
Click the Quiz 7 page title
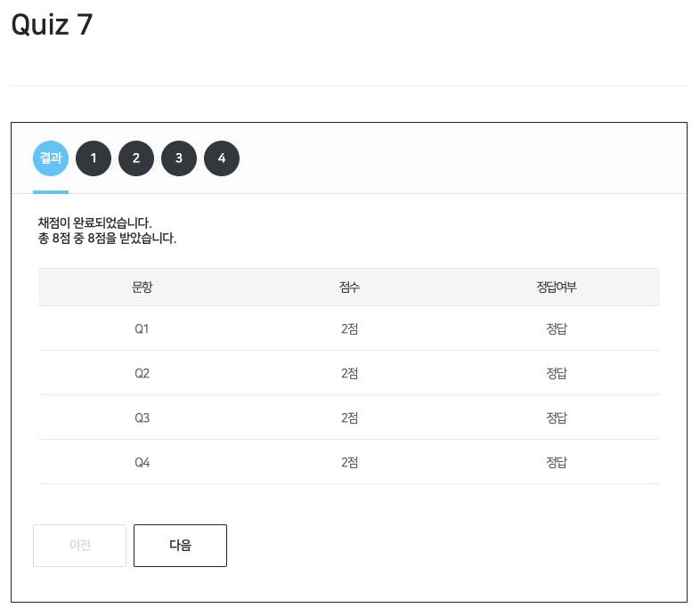click(x=52, y=25)
